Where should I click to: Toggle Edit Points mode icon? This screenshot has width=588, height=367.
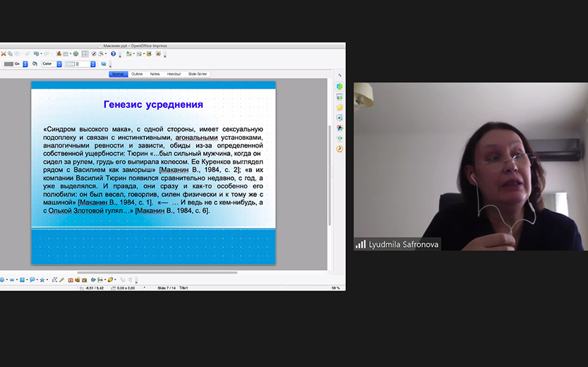coord(55,279)
